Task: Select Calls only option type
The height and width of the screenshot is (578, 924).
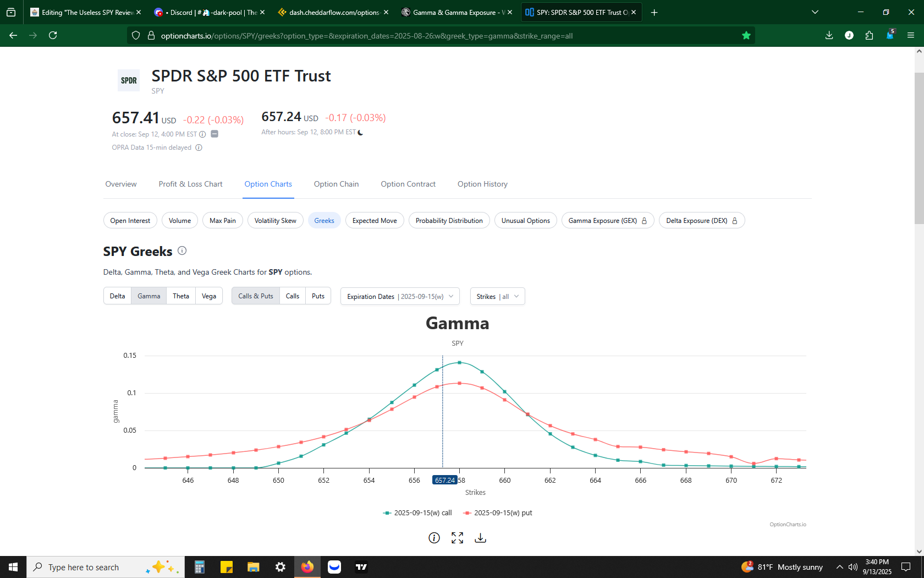Action: (x=293, y=296)
